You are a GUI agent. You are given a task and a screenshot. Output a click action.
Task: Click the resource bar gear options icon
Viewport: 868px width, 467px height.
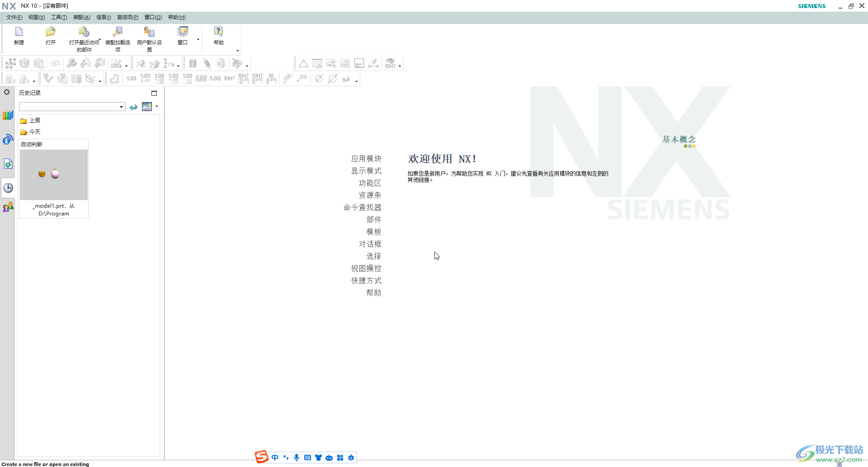click(7, 92)
